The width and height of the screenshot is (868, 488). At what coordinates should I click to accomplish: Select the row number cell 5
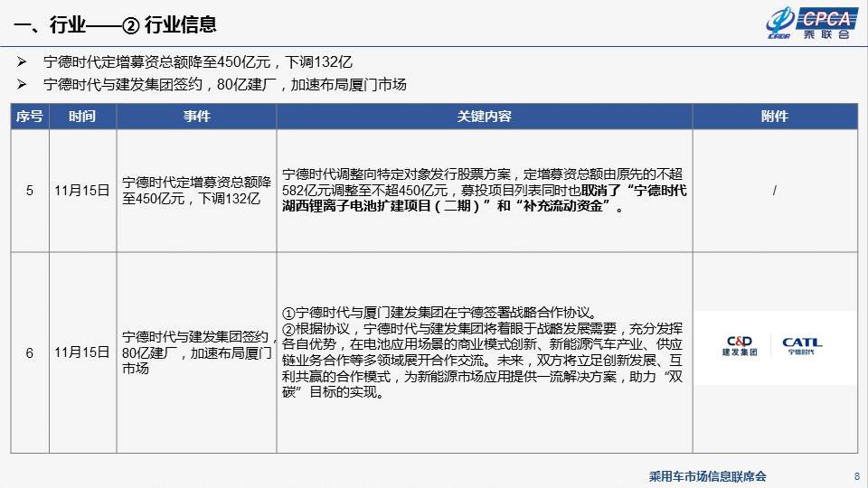tap(30, 191)
